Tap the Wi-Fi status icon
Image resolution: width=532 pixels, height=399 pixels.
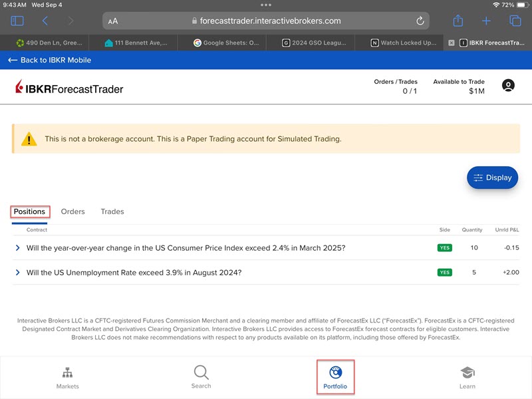click(496, 5)
